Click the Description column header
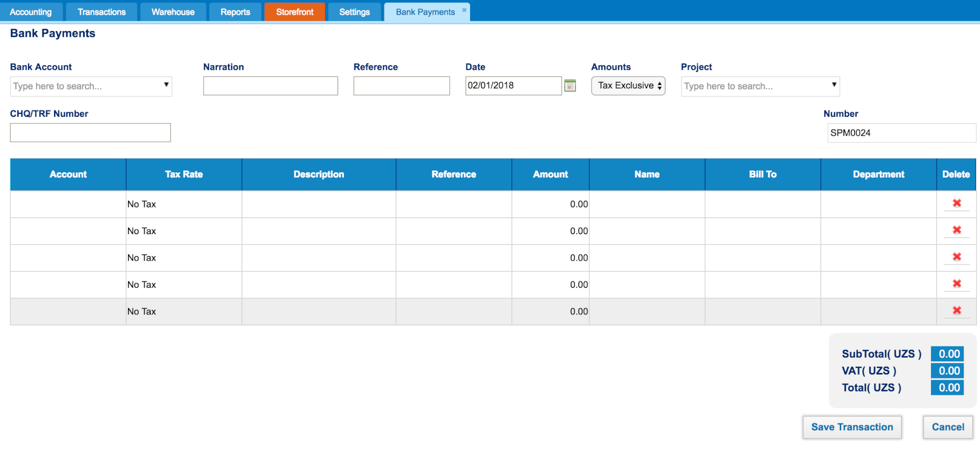Viewport: 980px width, 450px height. [x=319, y=174]
